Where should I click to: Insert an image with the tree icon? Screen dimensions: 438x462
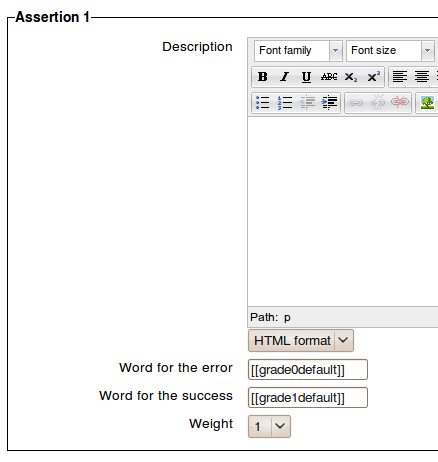pyautogui.click(x=427, y=103)
